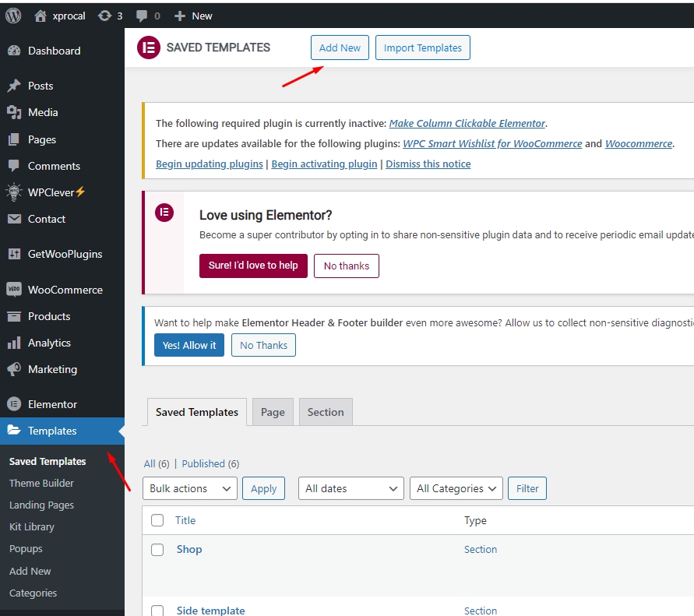Click the Marketing megaphone icon

(x=14, y=369)
